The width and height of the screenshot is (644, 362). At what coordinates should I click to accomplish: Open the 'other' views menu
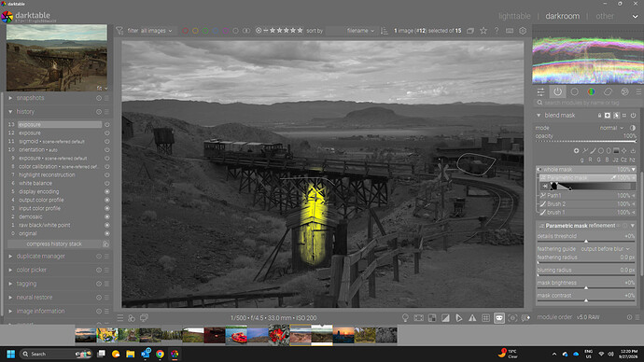[605, 16]
